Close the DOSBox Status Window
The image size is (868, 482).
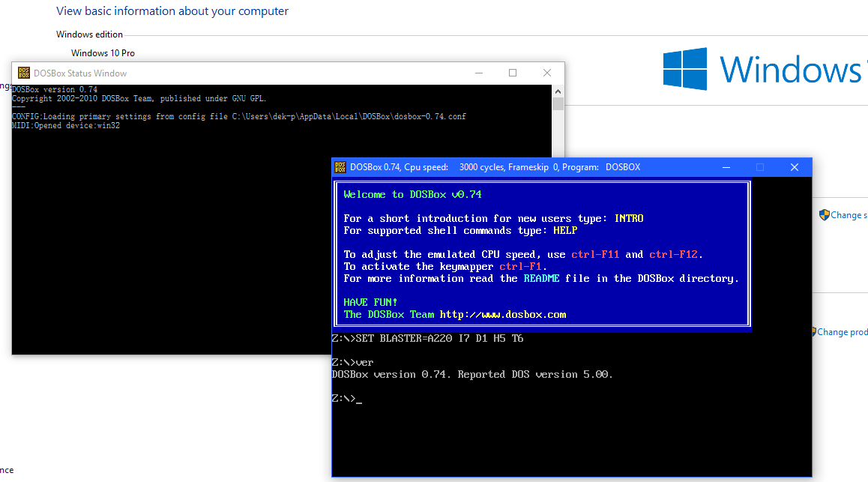click(x=547, y=73)
